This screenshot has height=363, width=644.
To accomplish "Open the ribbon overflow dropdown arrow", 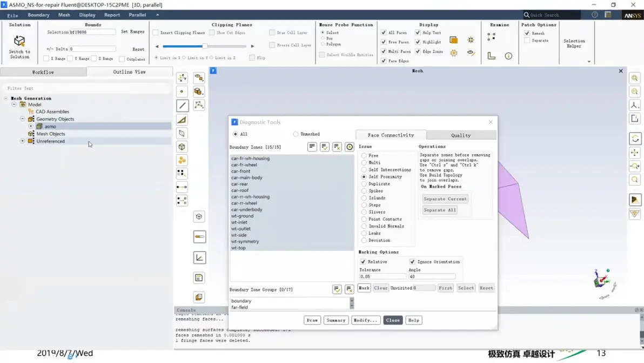I will tap(589, 62).
